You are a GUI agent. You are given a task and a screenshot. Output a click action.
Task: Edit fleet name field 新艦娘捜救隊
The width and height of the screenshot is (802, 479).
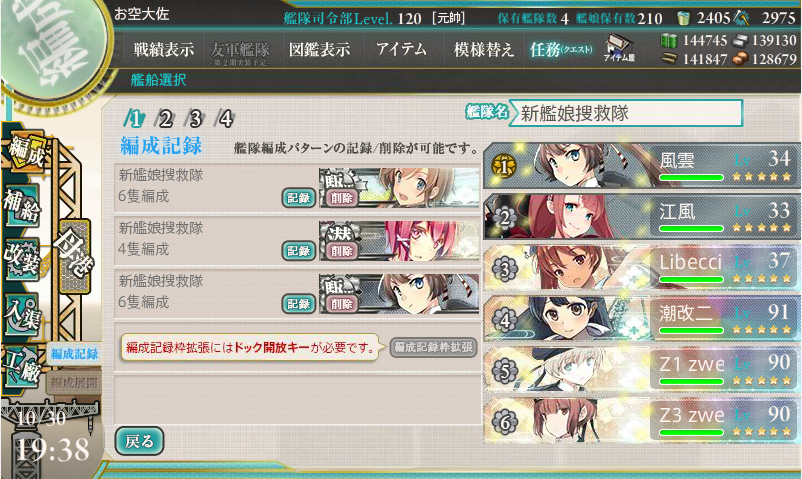coord(629,113)
